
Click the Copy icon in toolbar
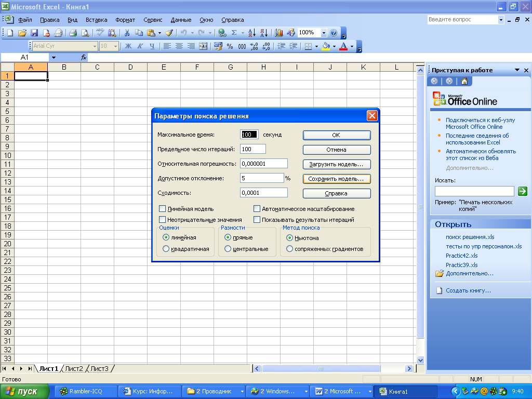coord(139,33)
